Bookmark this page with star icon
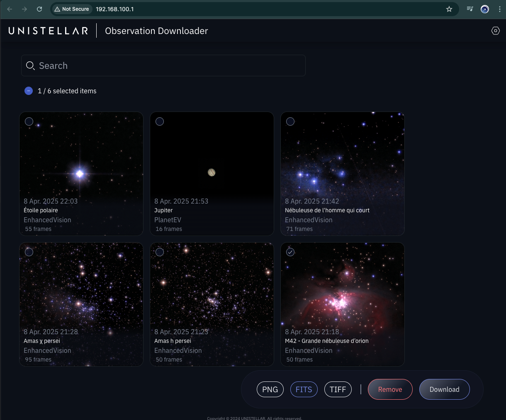506x420 pixels. tap(449, 9)
